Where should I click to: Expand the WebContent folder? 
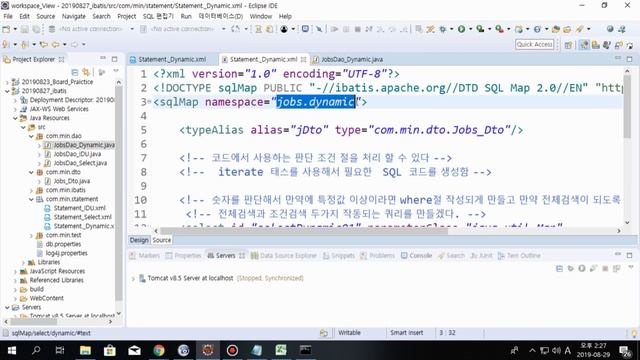coord(15,298)
